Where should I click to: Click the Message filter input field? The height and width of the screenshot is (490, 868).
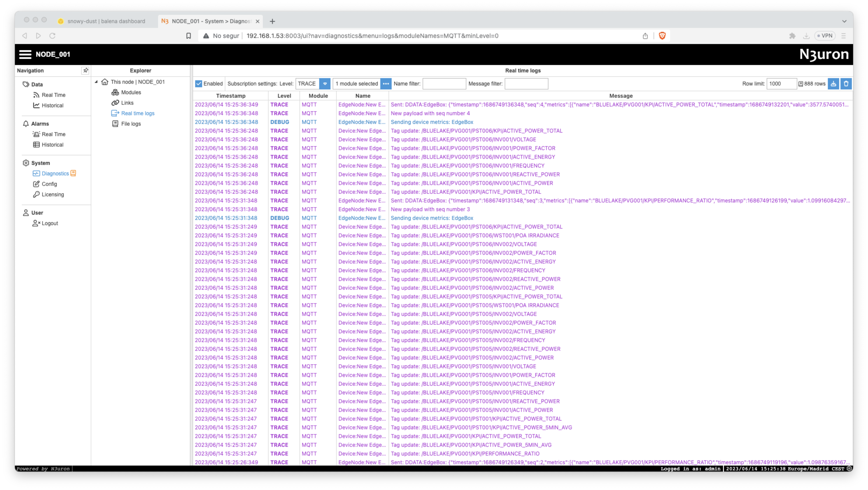(x=526, y=84)
